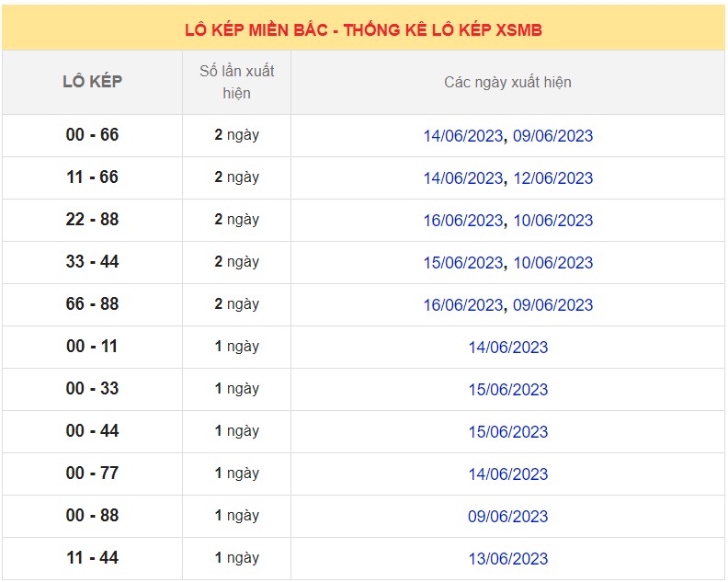Open 14/06/2023 in the 11 - 66 row

pos(462,178)
